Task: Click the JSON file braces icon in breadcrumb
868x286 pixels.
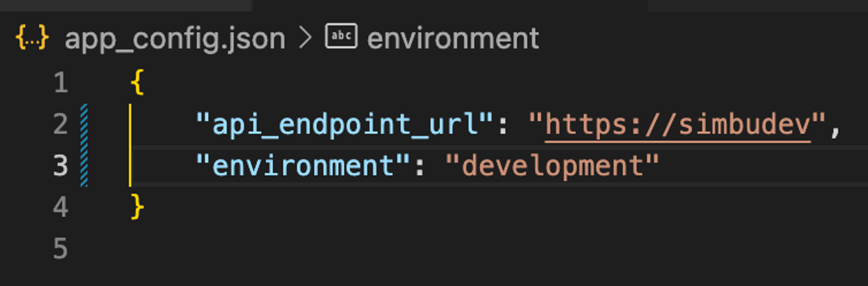Action: click(x=32, y=38)
